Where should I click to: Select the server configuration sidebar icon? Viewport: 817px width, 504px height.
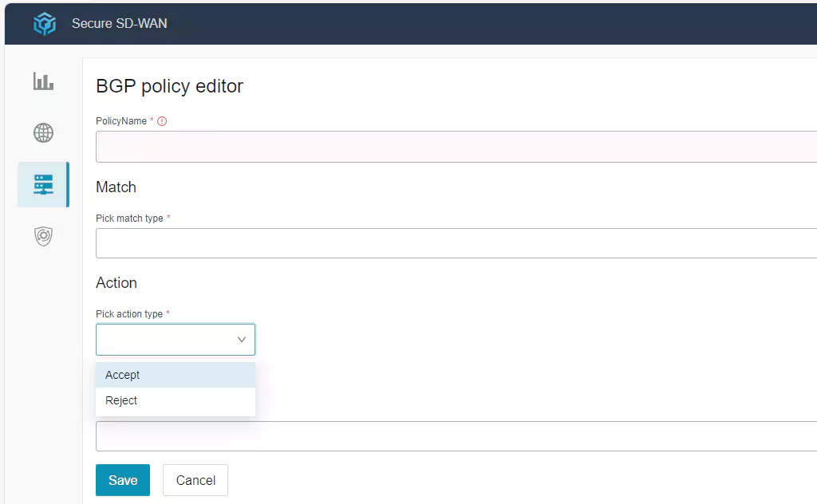[43, 184]
